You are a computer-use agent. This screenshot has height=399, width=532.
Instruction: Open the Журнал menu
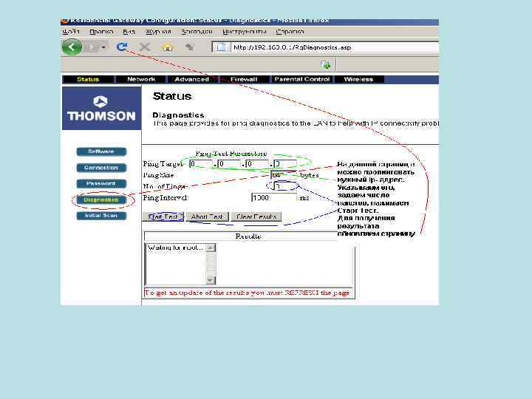(x=158, y=32)
